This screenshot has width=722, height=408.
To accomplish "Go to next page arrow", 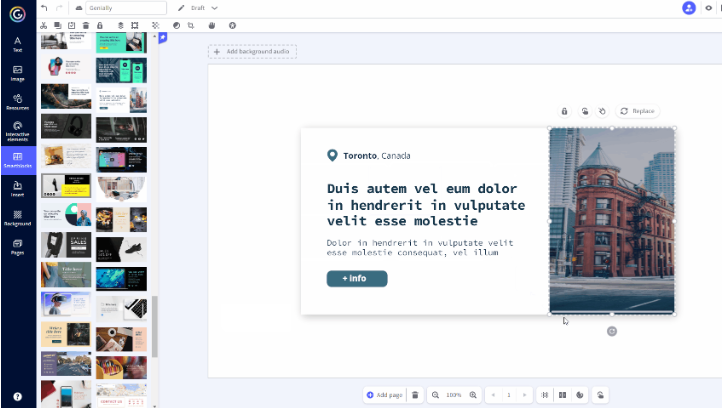I will click(x=524, y=395).
